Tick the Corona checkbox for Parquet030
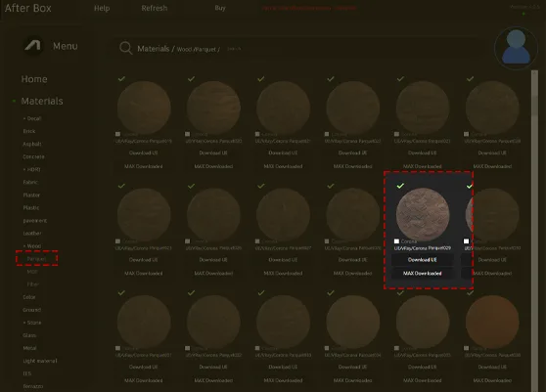 tap(467, 241)
